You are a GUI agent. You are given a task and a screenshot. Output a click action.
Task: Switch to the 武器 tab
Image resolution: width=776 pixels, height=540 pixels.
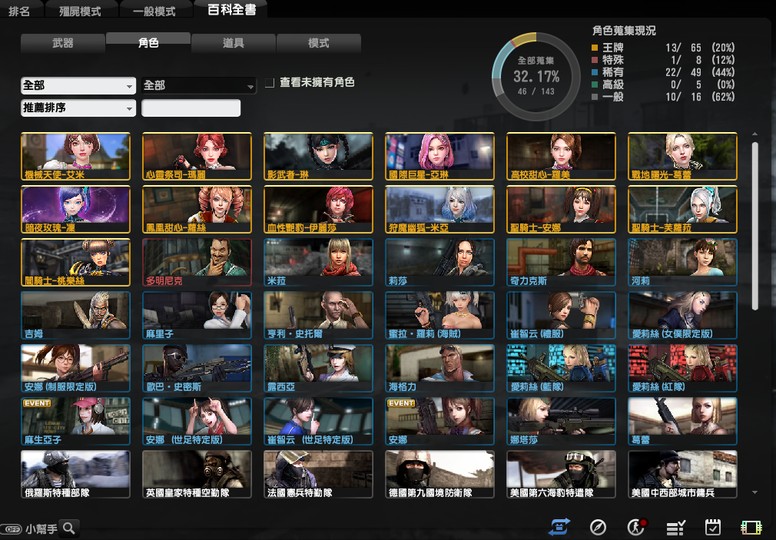[62, 43]
